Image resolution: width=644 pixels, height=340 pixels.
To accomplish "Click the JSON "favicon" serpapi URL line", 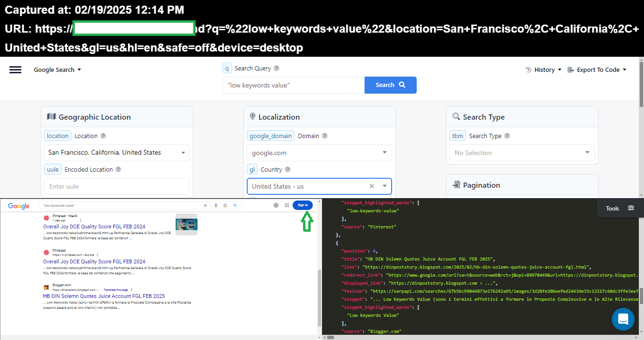I will click(490, 291).
